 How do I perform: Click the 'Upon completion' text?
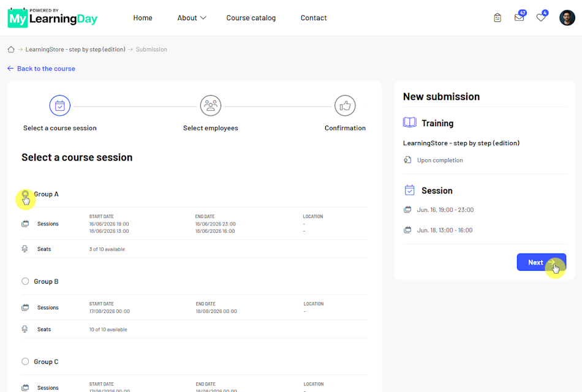click(440, 160)
